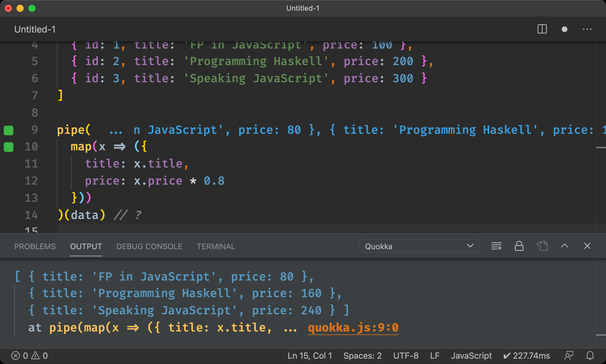Screen dimensions: 606x364
Task: Open the notifications bell
Action: [590, 355]
